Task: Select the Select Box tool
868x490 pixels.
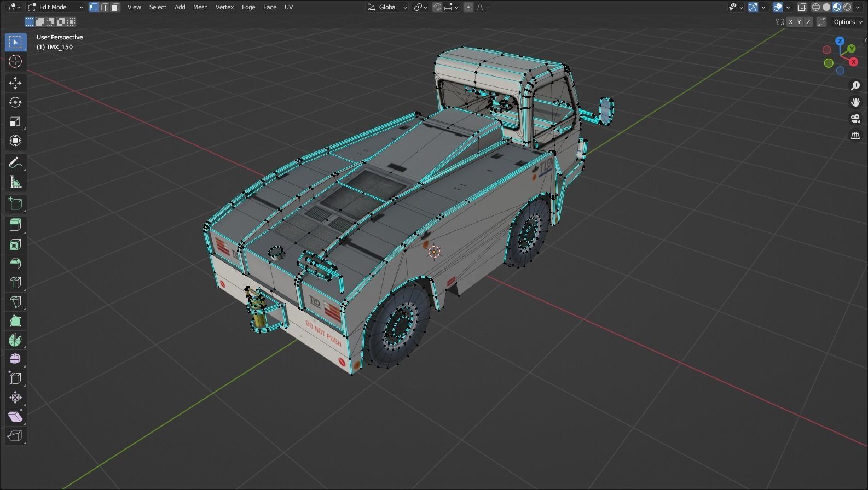Action: (x=15, y=42)
